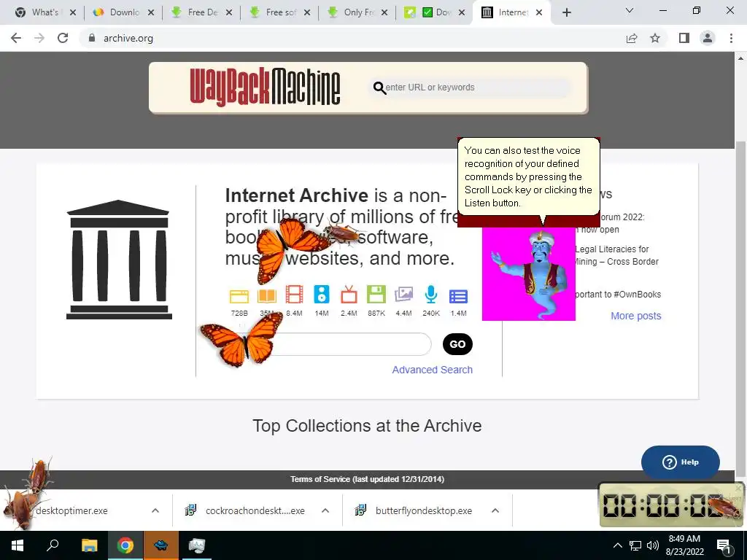Expand options for butterflyondesktop.exe download
Viewport: 747px width, 560px height.
(x=495, y=510)
